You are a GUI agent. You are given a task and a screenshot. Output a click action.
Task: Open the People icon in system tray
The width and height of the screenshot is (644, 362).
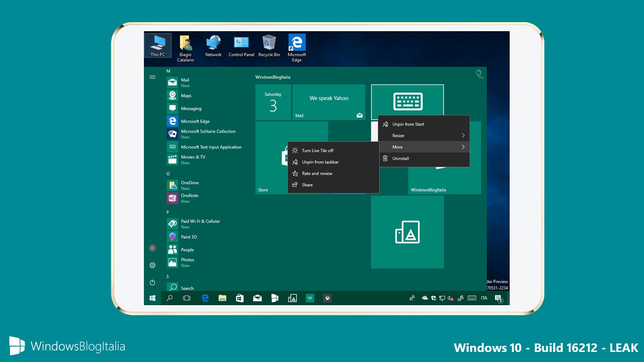[412, 298]
